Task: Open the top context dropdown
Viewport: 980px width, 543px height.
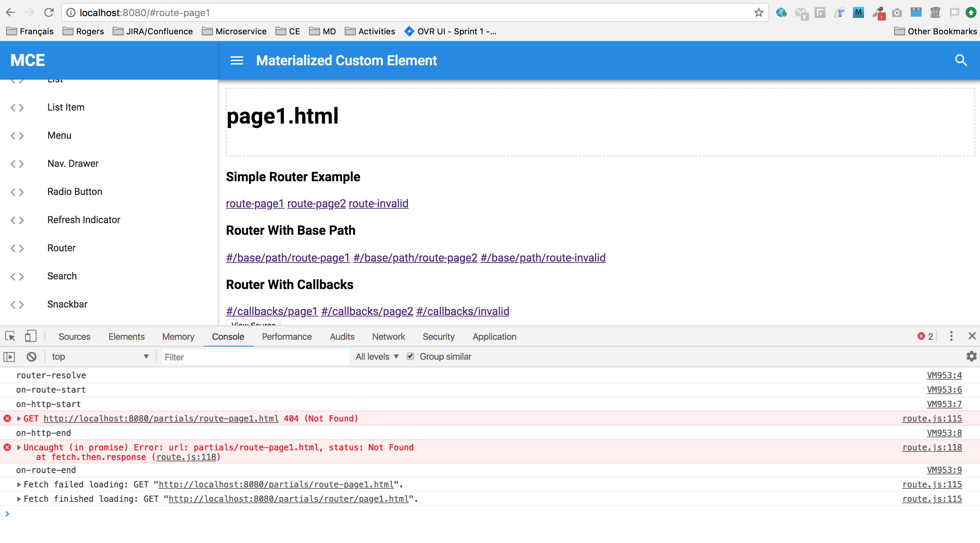Action: 100,357
